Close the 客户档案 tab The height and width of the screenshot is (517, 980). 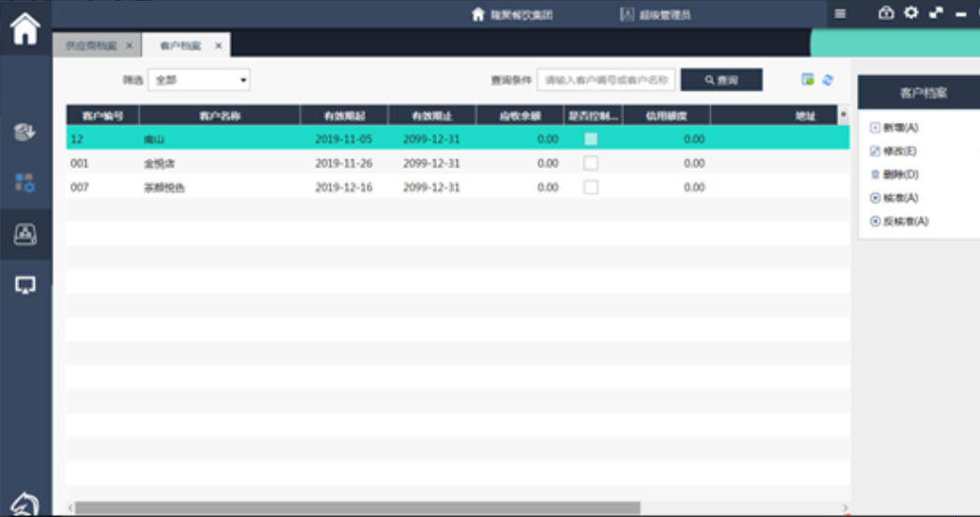click(219, 45)
